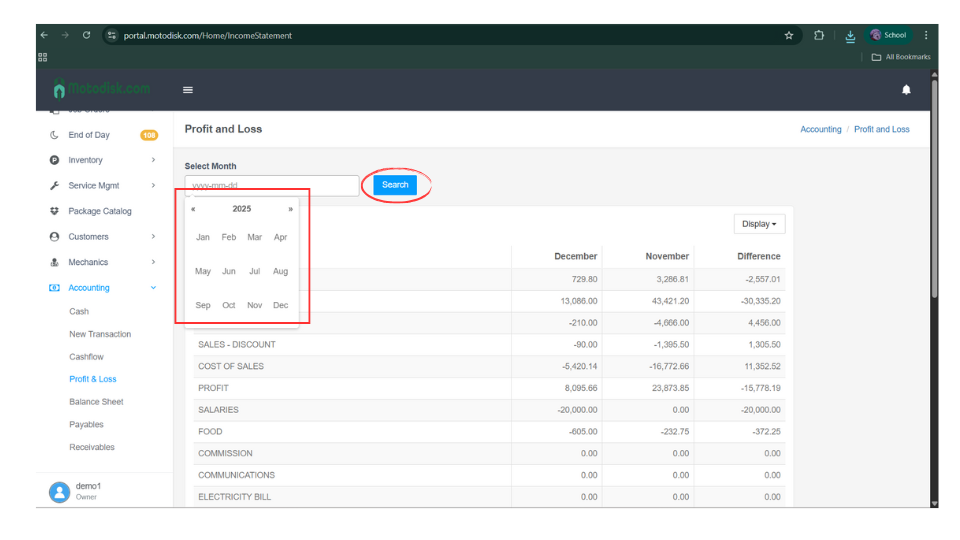960x540 pixels.
Task: Click the Select Month date field
Action: click(271, 185)
